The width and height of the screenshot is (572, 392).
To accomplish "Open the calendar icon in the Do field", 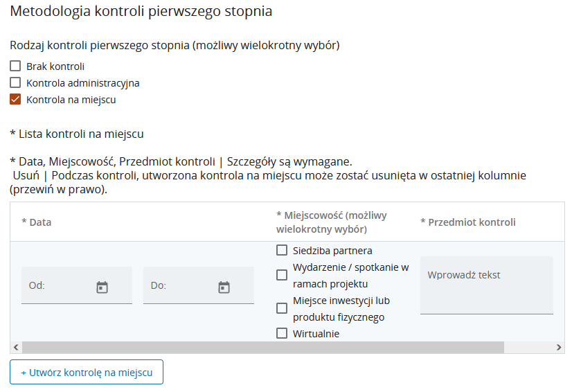I will point(224,287).
